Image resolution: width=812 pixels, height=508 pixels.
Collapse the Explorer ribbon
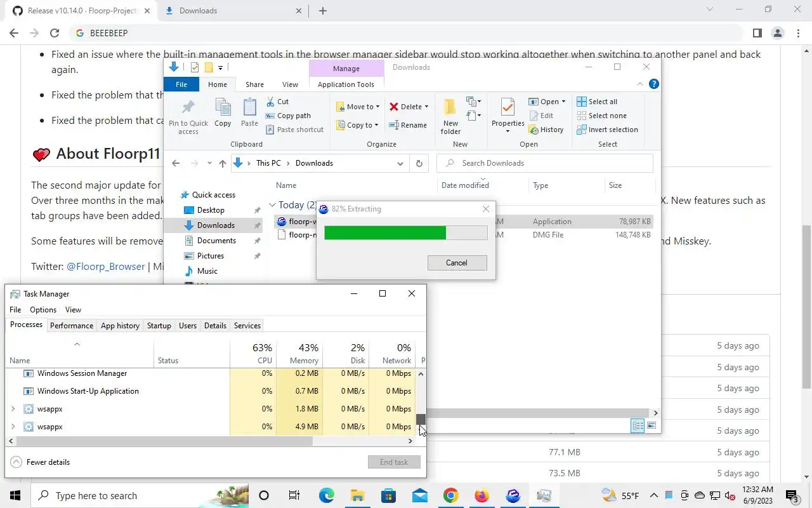coord(639,84)
